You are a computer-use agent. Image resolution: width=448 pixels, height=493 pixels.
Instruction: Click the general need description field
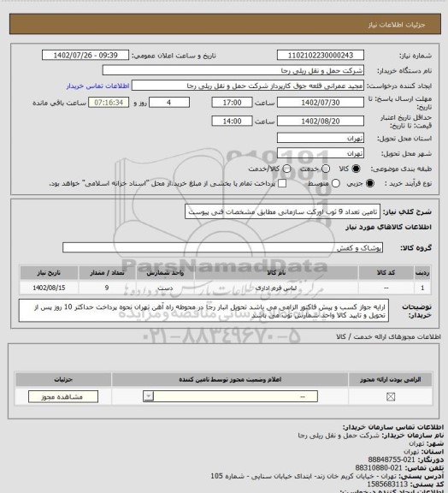tap(282, 212)
